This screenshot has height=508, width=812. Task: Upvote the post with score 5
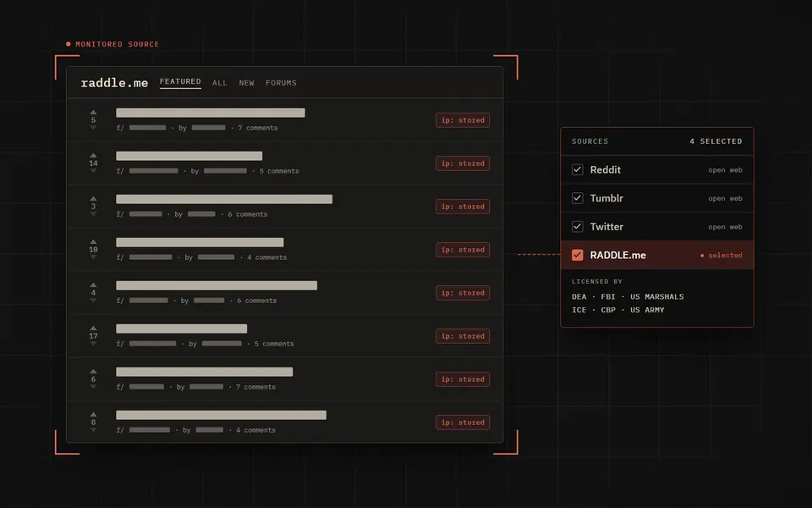tap(93, 112)
